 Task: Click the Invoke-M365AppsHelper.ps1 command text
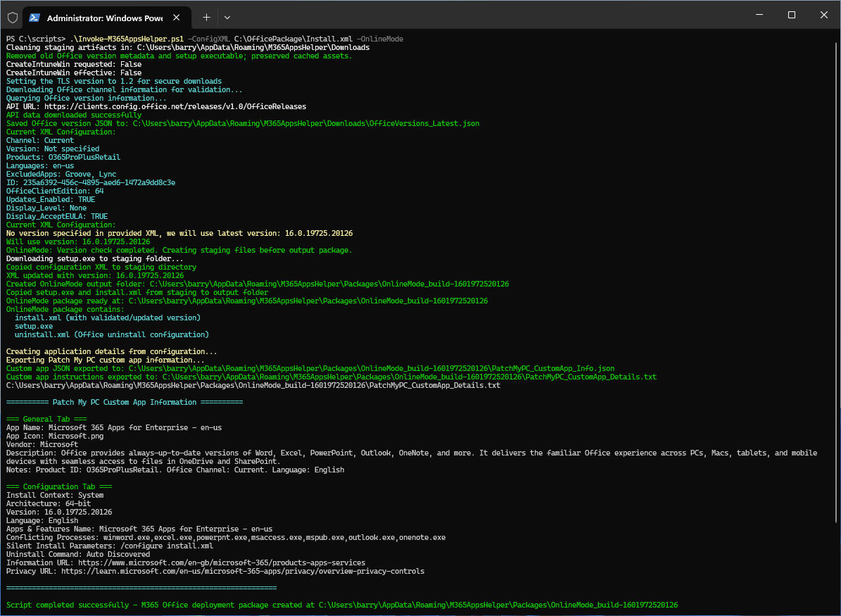click(127, 39)
